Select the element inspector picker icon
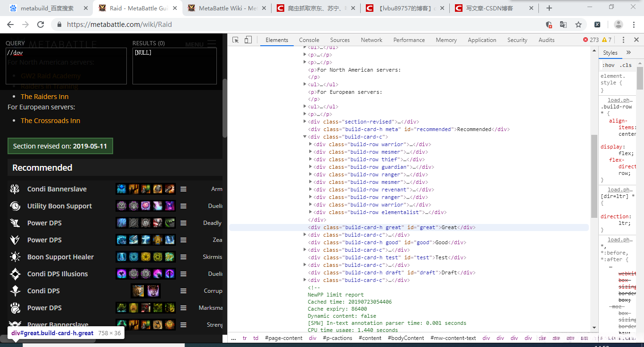 coord(236,40)
